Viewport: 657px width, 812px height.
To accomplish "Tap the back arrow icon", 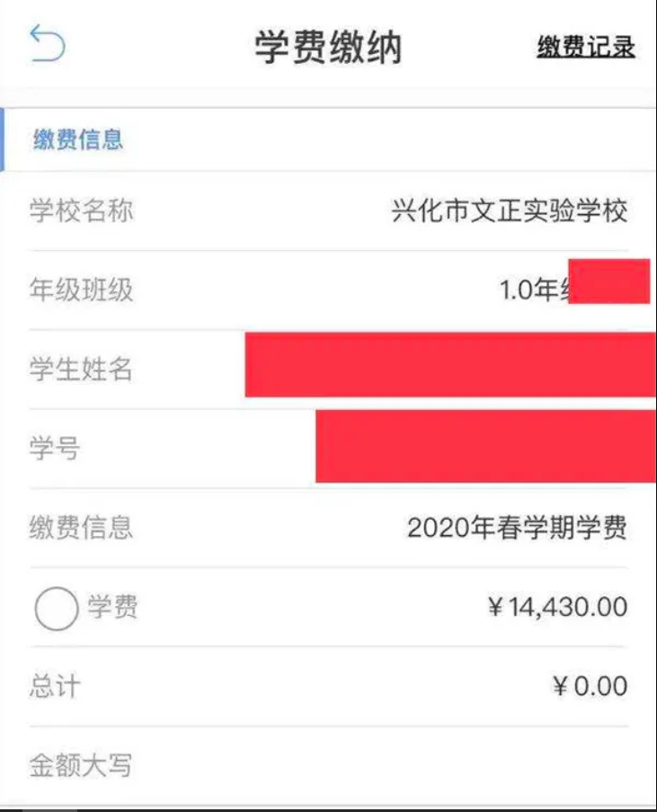I will pyautogui.click(x=48, y=43).
